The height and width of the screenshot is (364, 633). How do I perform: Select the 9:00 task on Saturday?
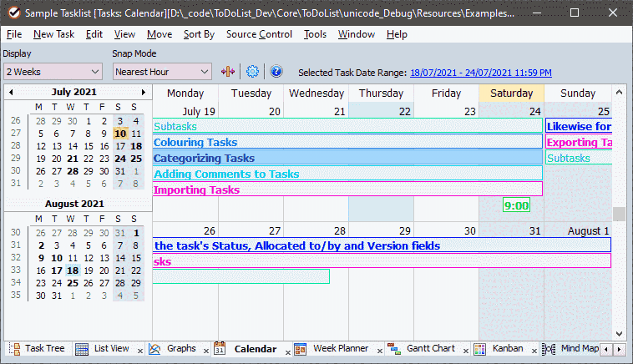tap(516, 205)
